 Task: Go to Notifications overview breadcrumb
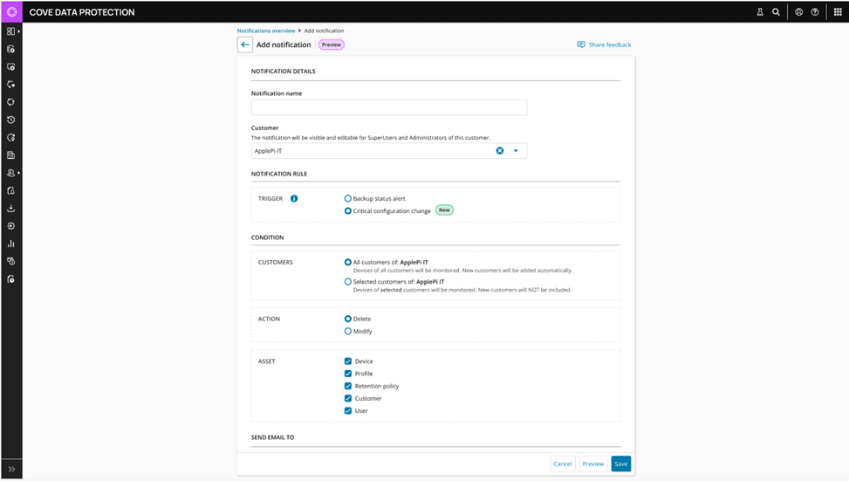point(265,31)
